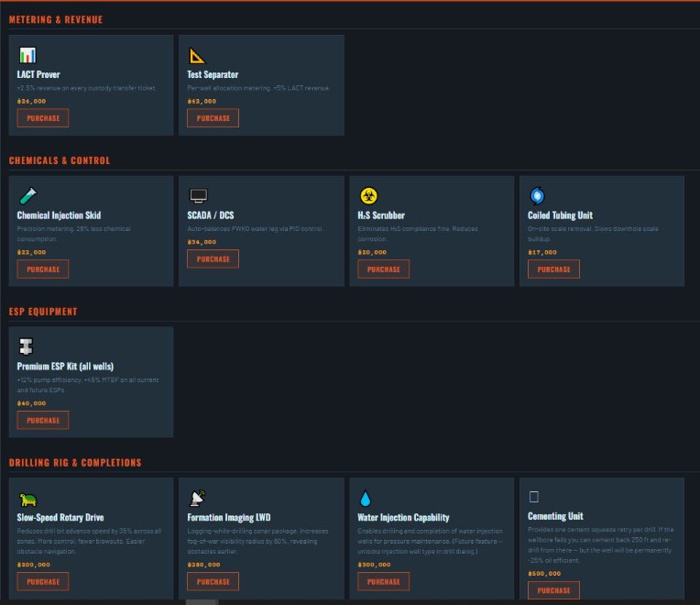700x605 pixels.
Task: Click the H₂S Scrubber biohazard icon
Action: (368, 195)
